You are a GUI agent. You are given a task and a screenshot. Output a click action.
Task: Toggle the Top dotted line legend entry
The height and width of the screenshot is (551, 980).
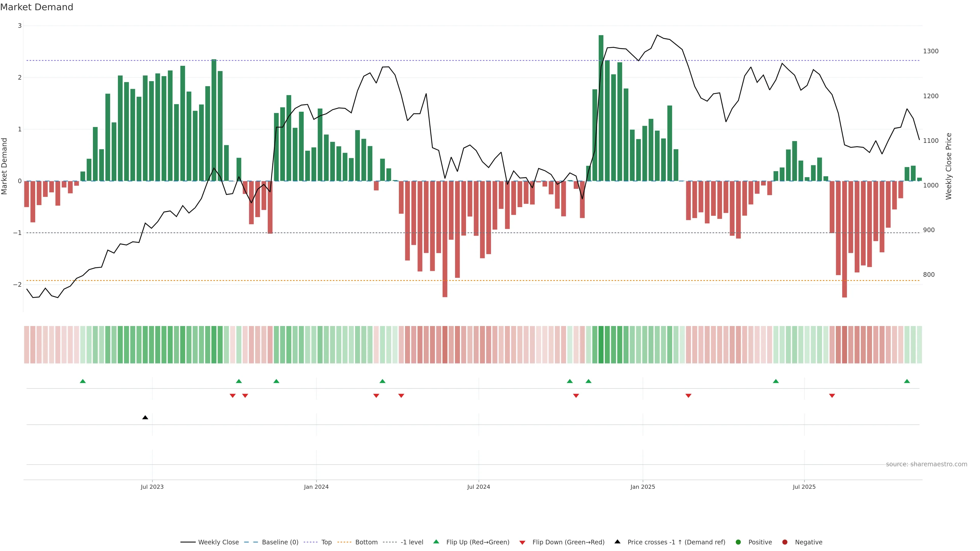point(326,542)
